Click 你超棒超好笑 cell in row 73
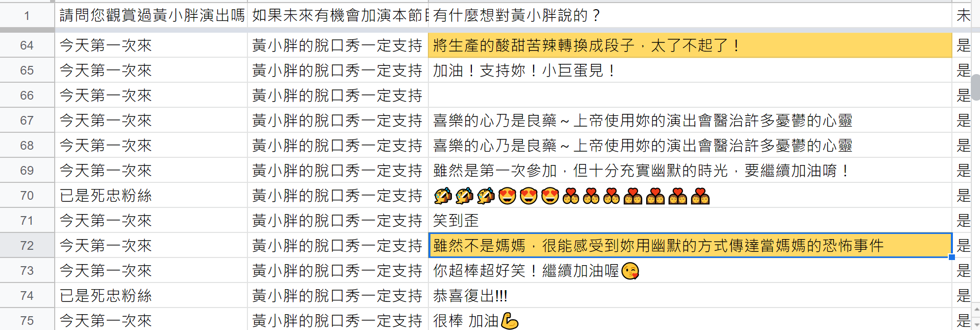Screen dimensions: 980x330 [x=690, y=271]
